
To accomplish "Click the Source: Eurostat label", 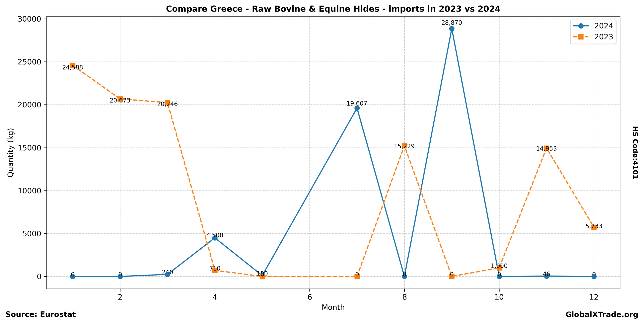I will point(40,314).
